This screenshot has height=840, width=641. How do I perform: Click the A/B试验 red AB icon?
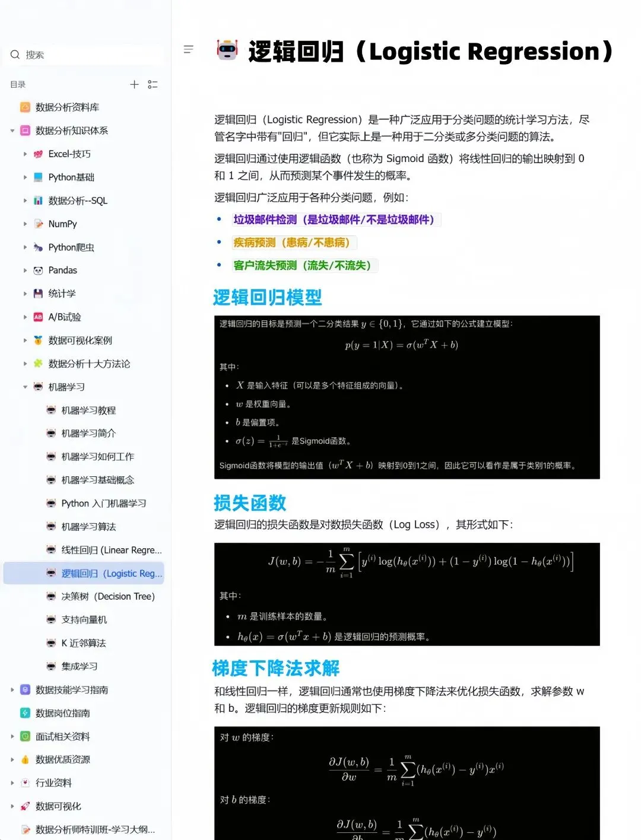[38, 317]
